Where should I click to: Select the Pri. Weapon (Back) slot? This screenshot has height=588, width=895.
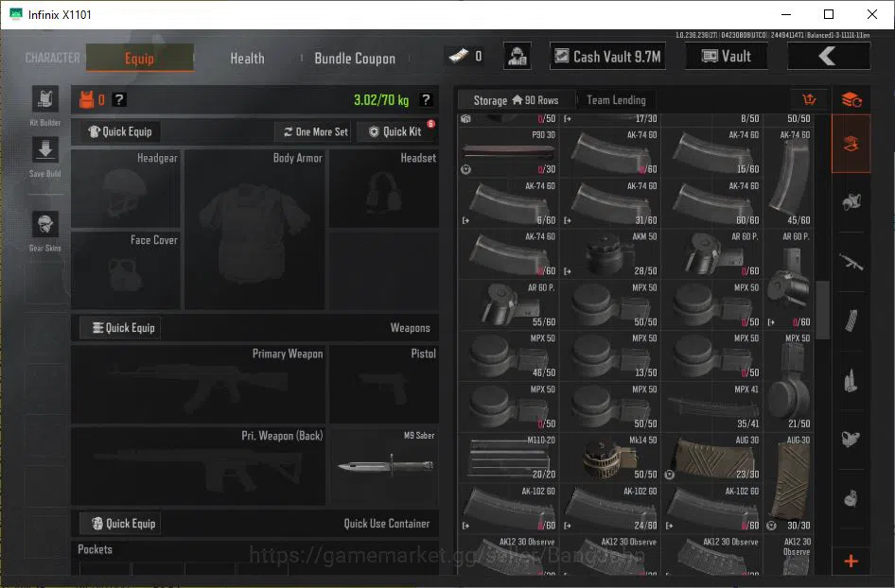pos(199,466)
